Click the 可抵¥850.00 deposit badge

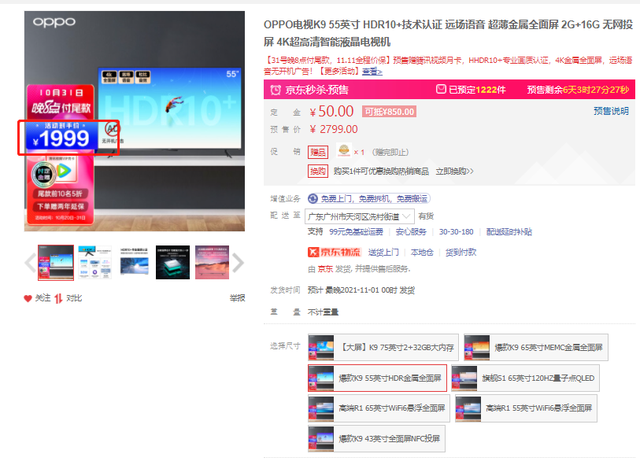pyautogui.click(x=389, y=111)
